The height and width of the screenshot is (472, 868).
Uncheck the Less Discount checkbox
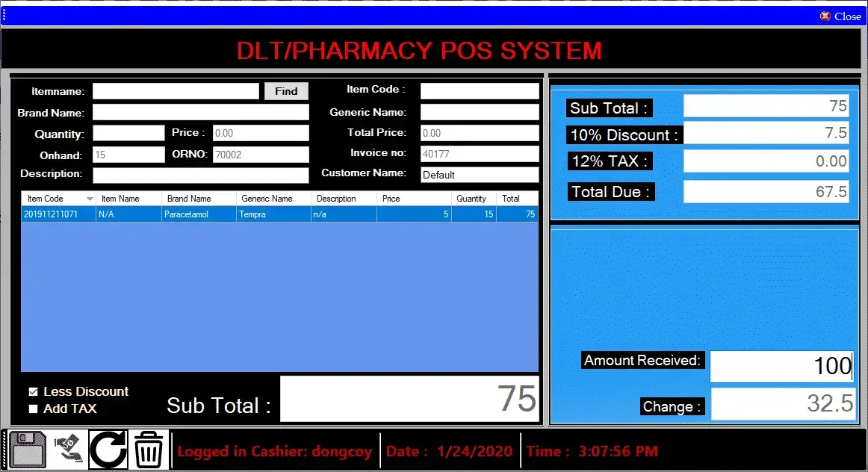pos(33,391)
